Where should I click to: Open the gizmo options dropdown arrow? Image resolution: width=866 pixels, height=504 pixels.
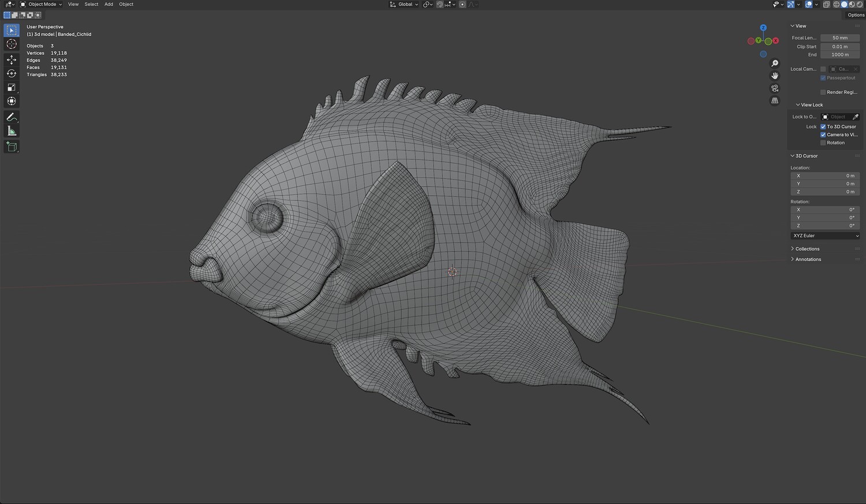[x=798, y=4]
